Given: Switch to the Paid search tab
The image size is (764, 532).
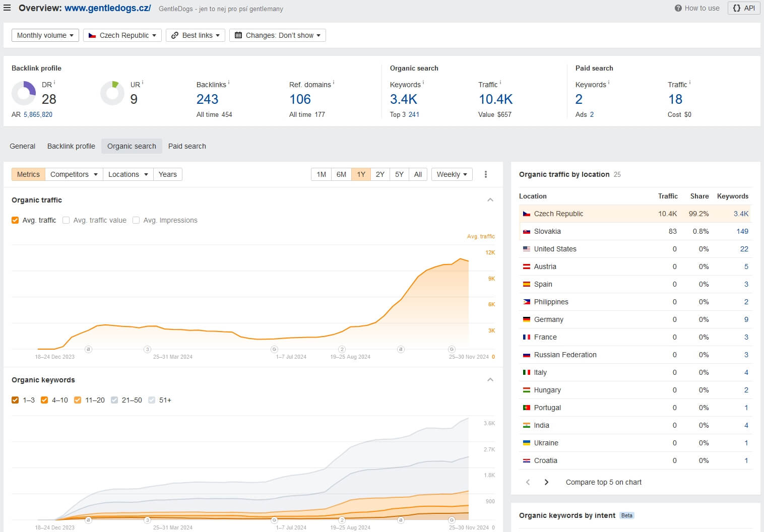Looking at the screenshot, I should click(187, 146).
